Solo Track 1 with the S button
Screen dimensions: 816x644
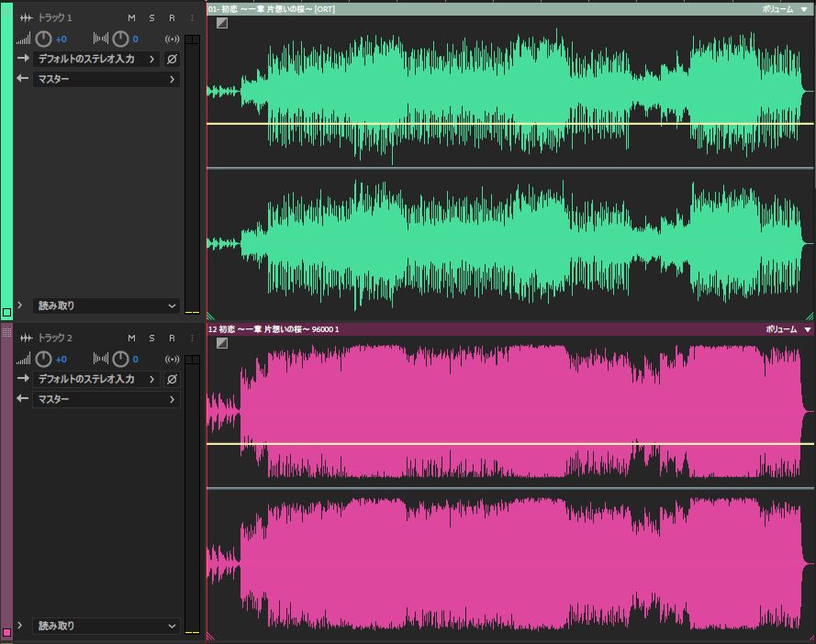tap(151, 17)
